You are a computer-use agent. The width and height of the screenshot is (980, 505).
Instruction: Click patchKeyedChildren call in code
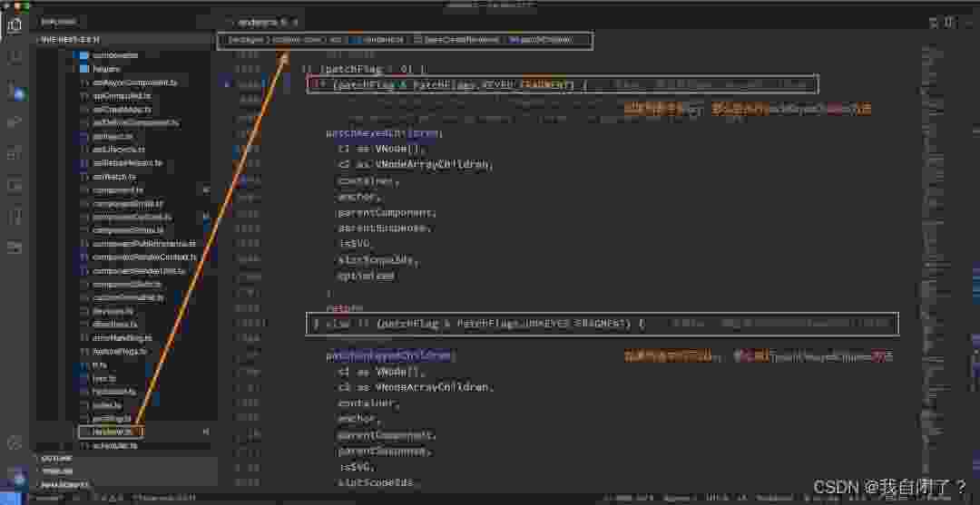(384, 133)
